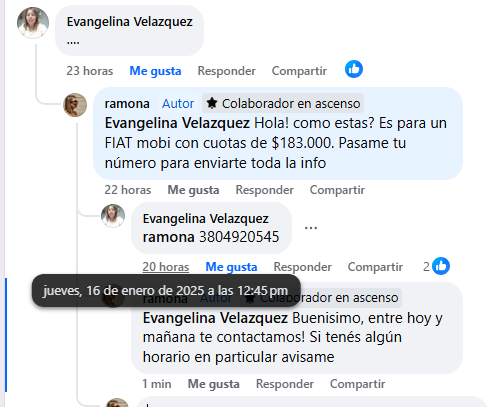Open Evangelina Velazquez's top avatar photo

[x=33, y=23]
